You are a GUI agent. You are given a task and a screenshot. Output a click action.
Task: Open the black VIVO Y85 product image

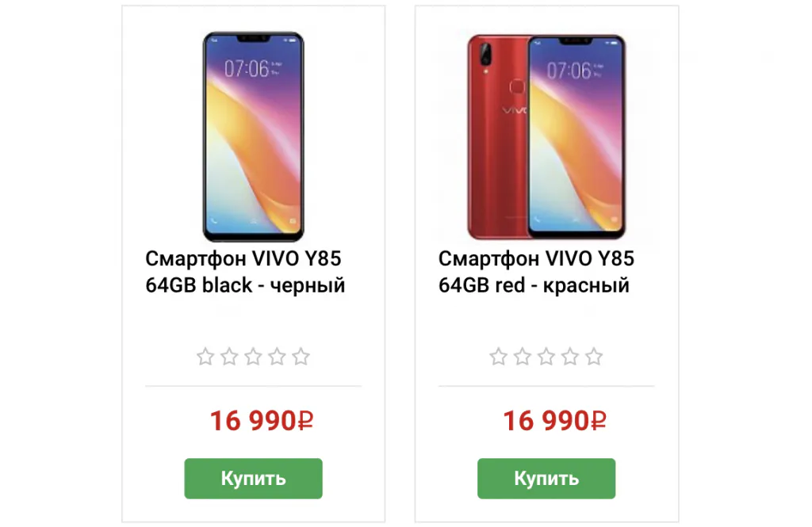(253, 136)
